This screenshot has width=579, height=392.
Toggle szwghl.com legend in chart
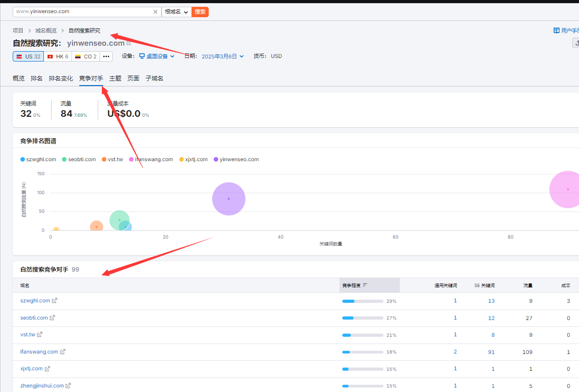38,159
